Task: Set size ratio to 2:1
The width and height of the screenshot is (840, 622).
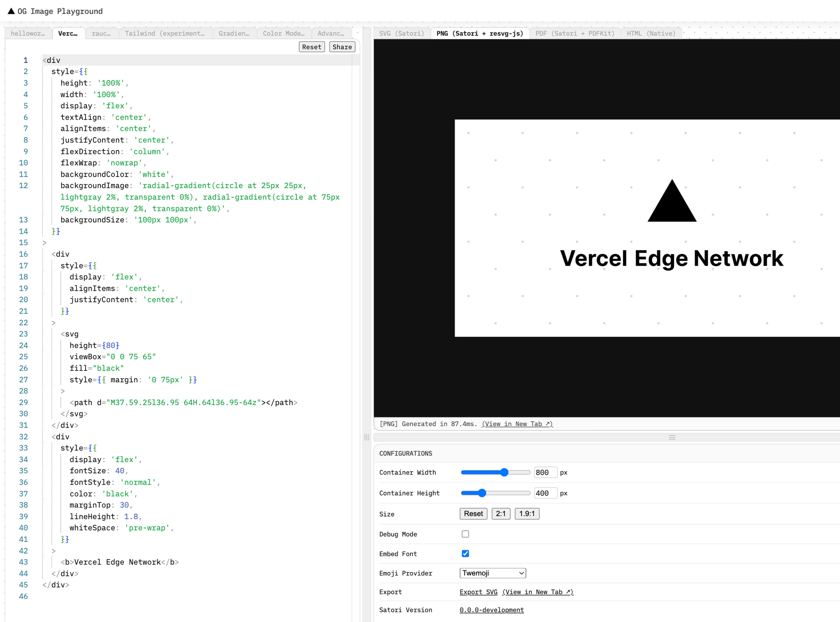Action: 501,514
